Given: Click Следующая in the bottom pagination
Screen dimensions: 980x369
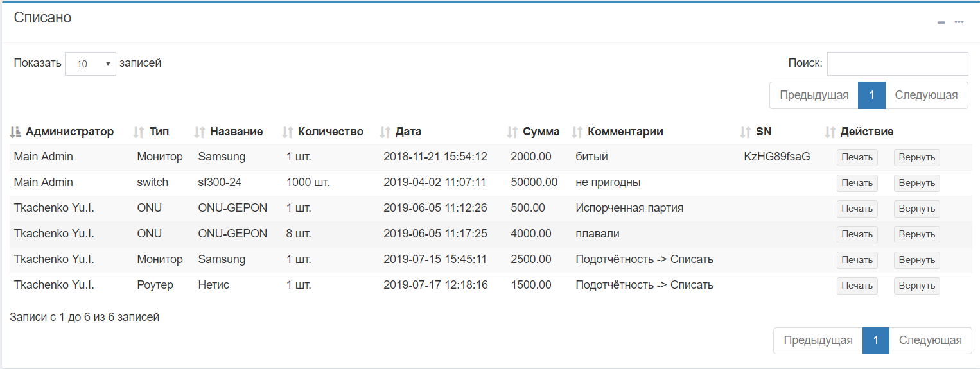Looking at the screenshot, I should tap(931, 340).
